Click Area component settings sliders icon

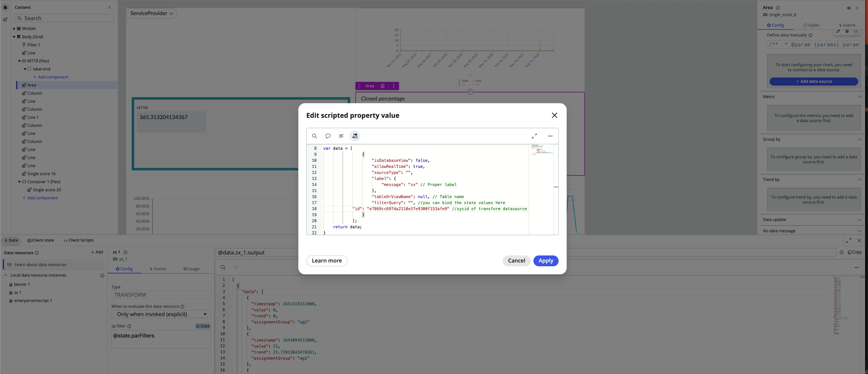(x=382, y=86)
